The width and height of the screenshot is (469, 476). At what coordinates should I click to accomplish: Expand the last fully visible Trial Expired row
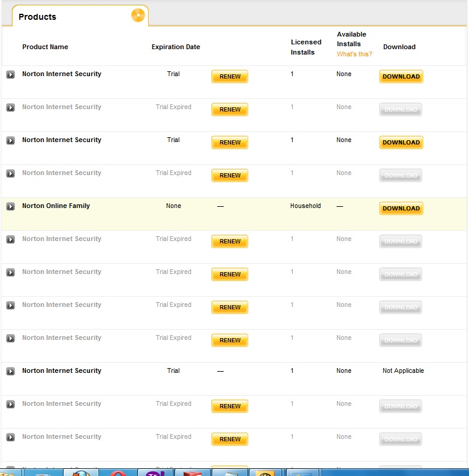click(11, 437)
